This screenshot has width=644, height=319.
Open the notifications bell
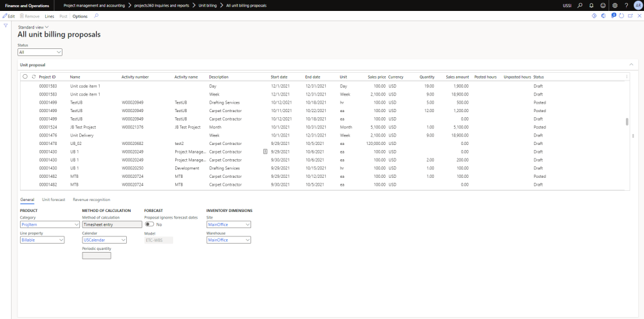[591, 5]
